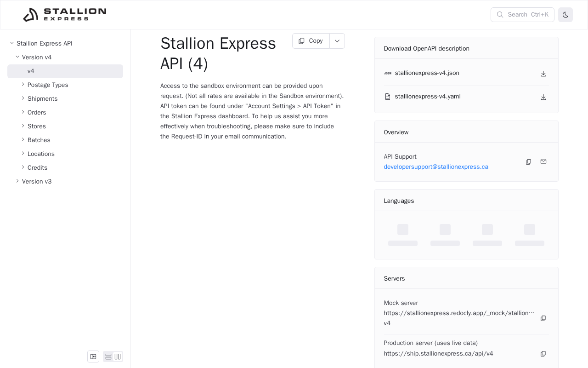
Task: Open the dropdown arrow next to Copy
Action: [337, 41]
